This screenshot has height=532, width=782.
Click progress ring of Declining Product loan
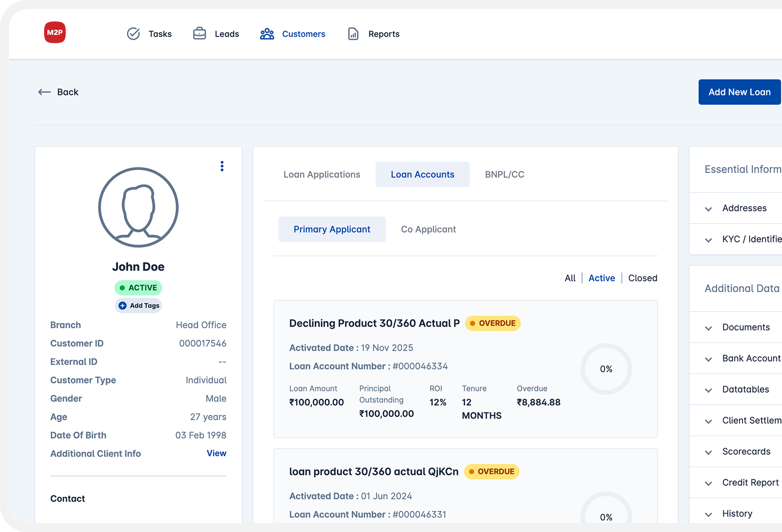click(606, 369)
